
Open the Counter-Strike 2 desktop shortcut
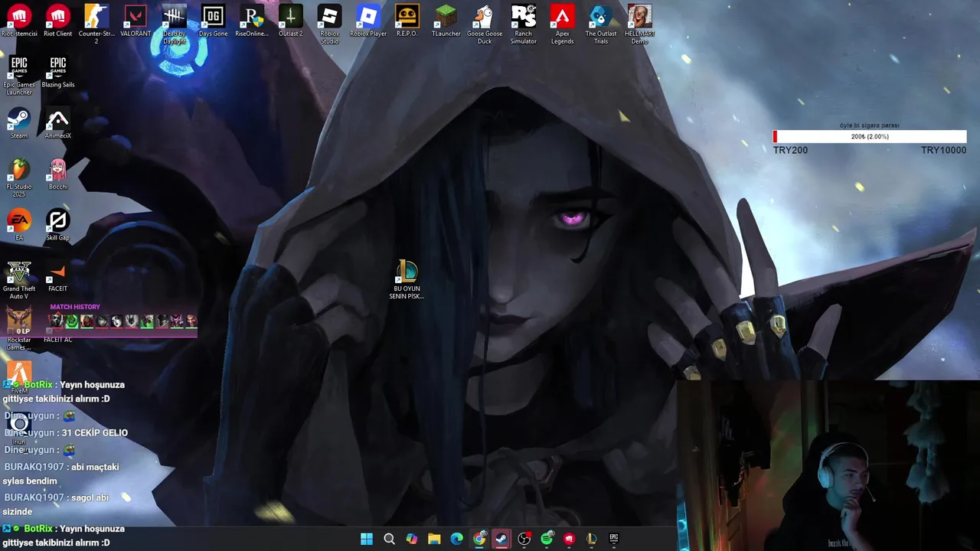click(96, 24)
